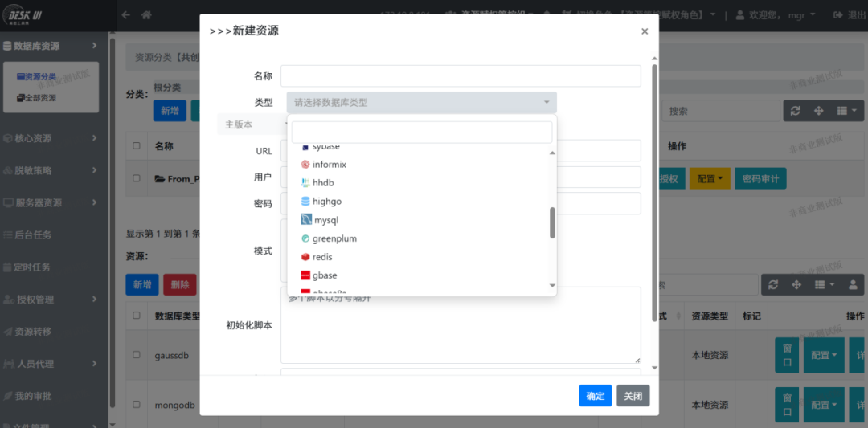
Task: Choose the mysql icon entry
Action: 306,219
